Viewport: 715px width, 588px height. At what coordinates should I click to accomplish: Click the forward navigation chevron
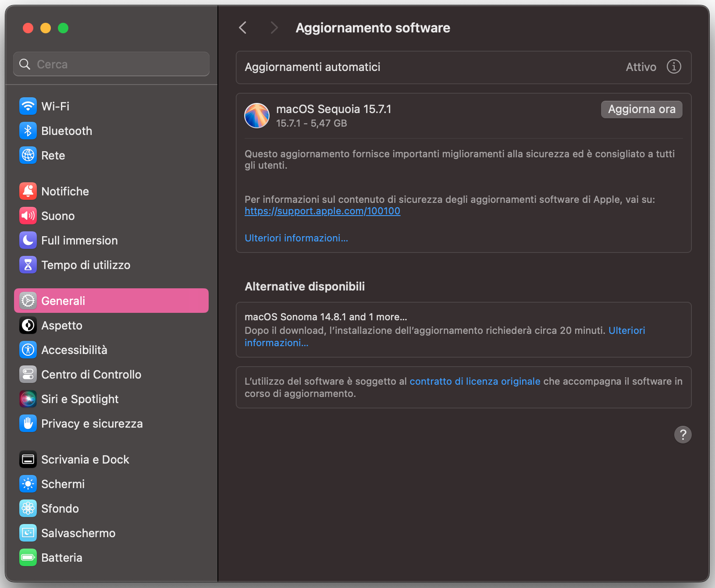(274, 27)
